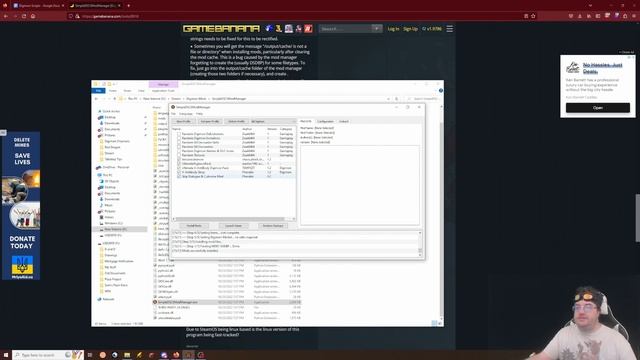Open the Windows Start menu
The height and width of the screenshot is (360, 640).
(x=6, y=355)
